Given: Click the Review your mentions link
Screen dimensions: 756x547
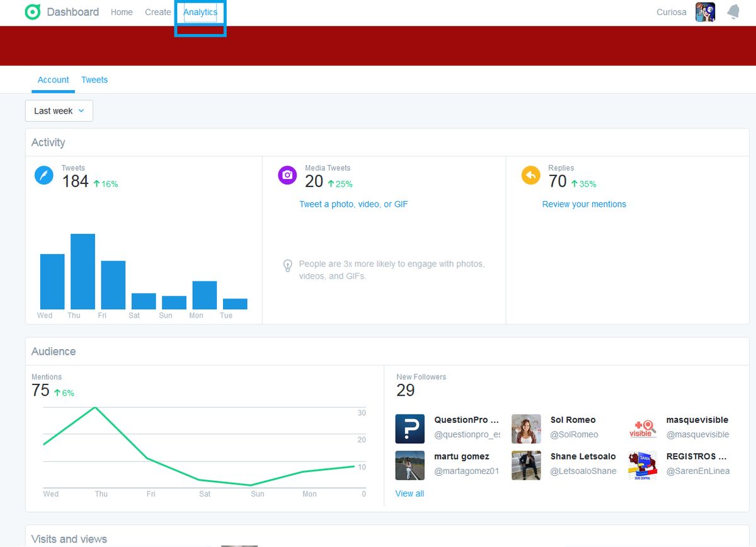Looking at the screenshot, I should click(x=584, y=204).
